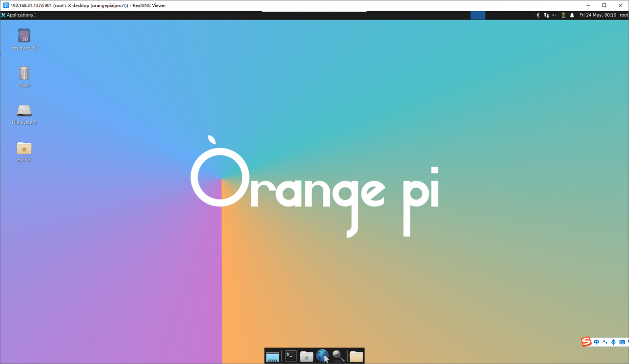
Task: Click the root user name in the top panel
Action: point(624,15)
